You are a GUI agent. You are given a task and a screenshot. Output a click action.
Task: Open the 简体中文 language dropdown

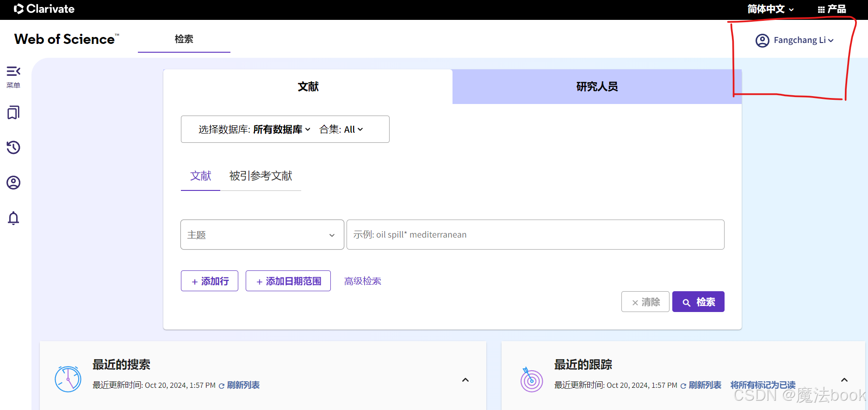(770, 9)
